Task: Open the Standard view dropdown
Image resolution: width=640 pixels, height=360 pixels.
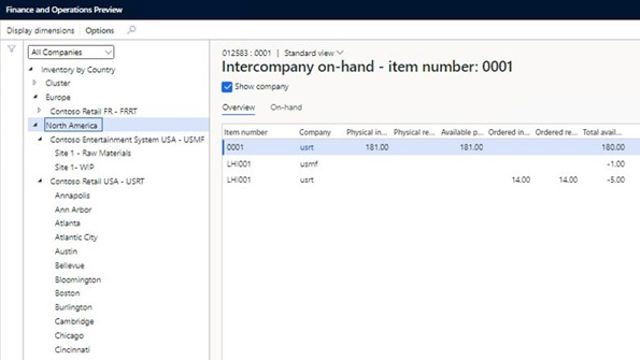Action: coord(313,53)
